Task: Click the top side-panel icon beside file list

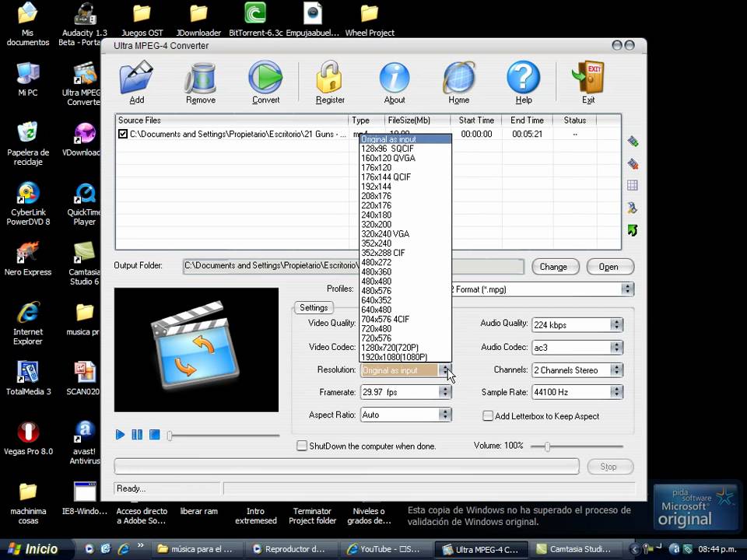Action: (x=633, y=141)
